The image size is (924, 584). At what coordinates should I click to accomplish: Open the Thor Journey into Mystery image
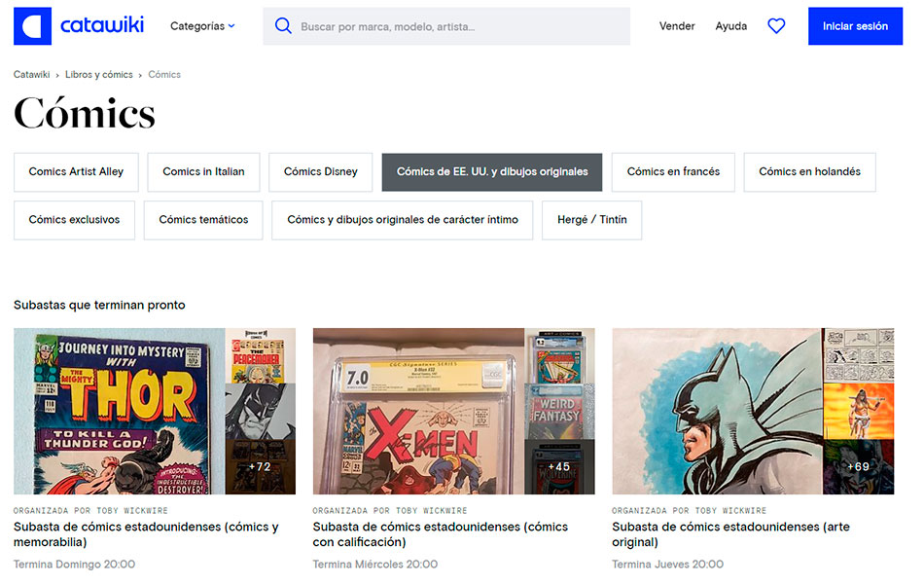pyautogui.click(x=119, y=411)
